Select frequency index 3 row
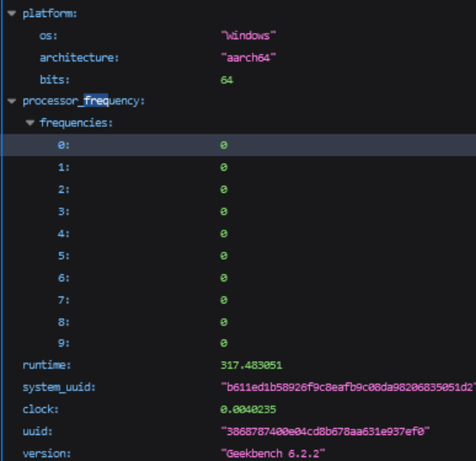Screen dimensions: 476x461 [x=63, y=211]
